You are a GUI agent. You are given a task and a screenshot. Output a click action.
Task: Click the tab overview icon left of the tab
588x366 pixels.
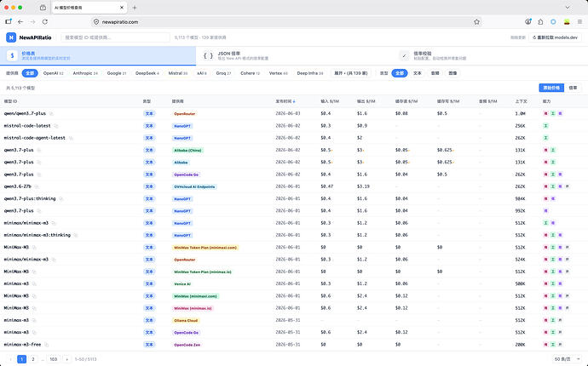(43, 8)
